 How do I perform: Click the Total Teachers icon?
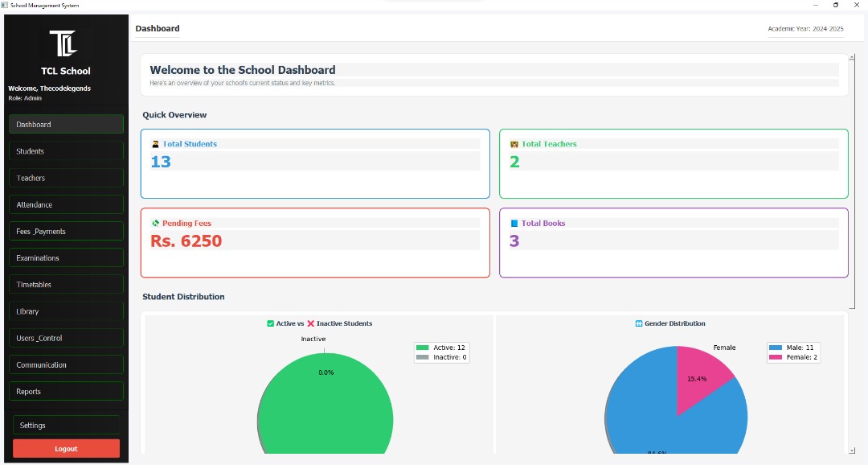click(x=514, y=145)
